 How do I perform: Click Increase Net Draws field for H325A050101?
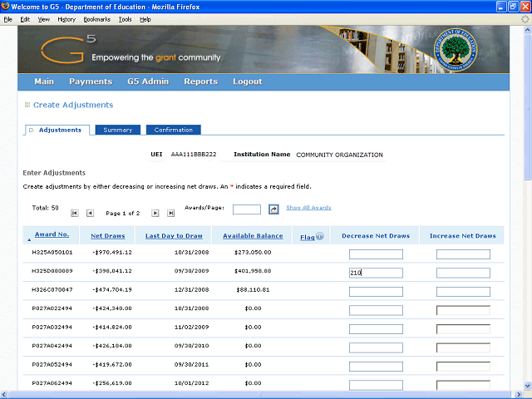tap(463, 254)
